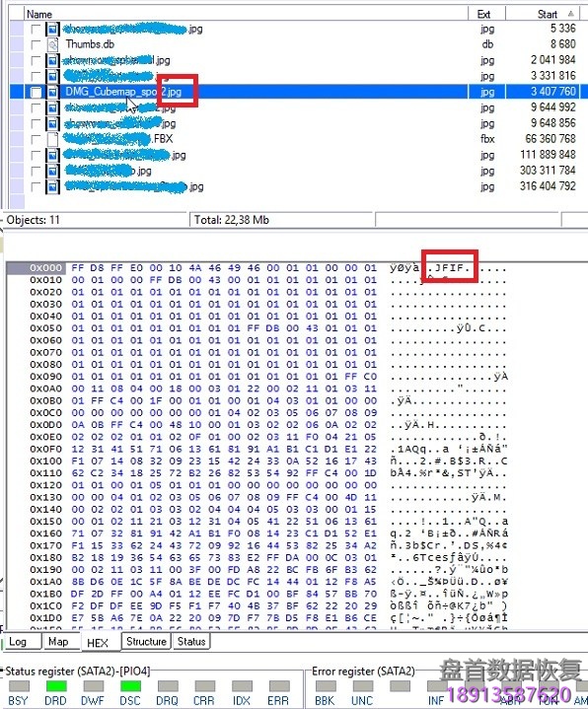Click the BSY status indicator

click(19, 686)
